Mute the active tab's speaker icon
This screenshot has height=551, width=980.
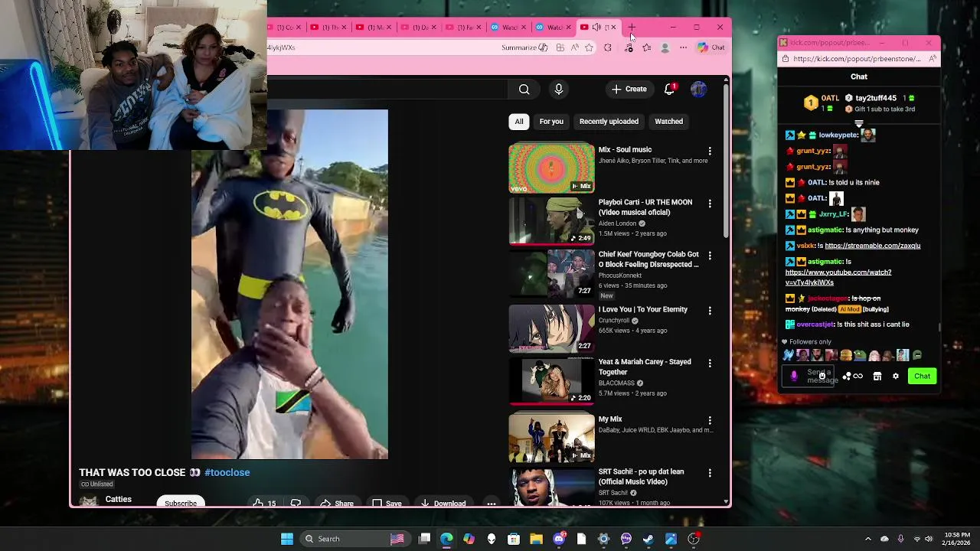[x=596, y=28]
